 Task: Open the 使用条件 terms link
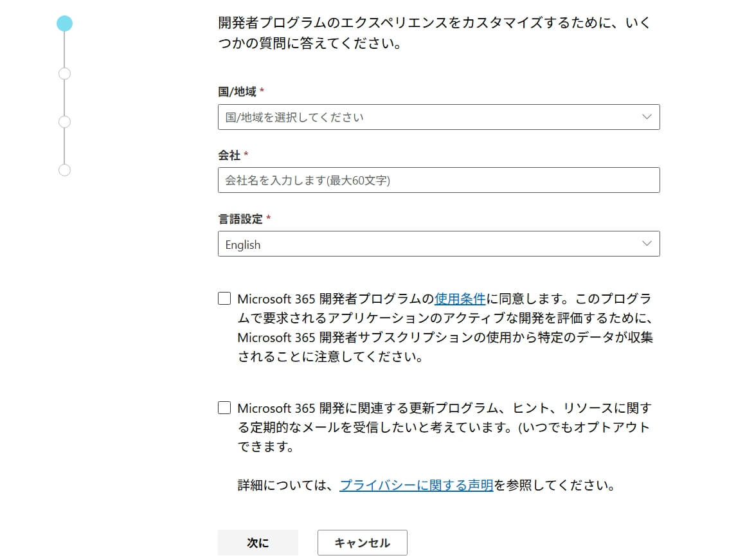460,299
